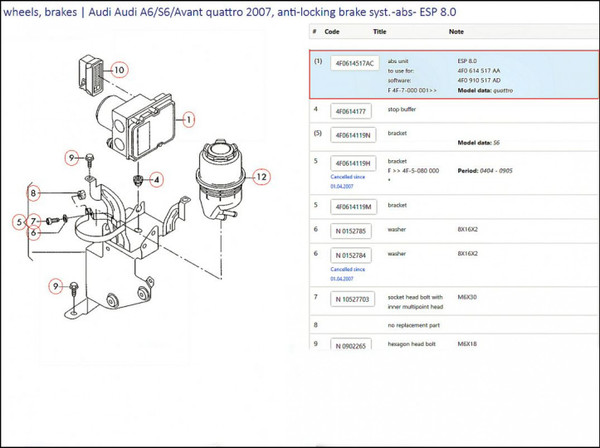The height and width of the screenshot is (448, 600).
Task: Click the 'ESP 8.0' note text
Action: pos(467,61)
